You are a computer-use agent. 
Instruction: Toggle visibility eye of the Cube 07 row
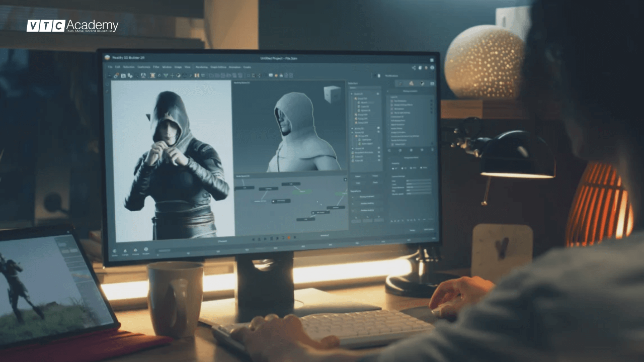[x=379, y=156]
